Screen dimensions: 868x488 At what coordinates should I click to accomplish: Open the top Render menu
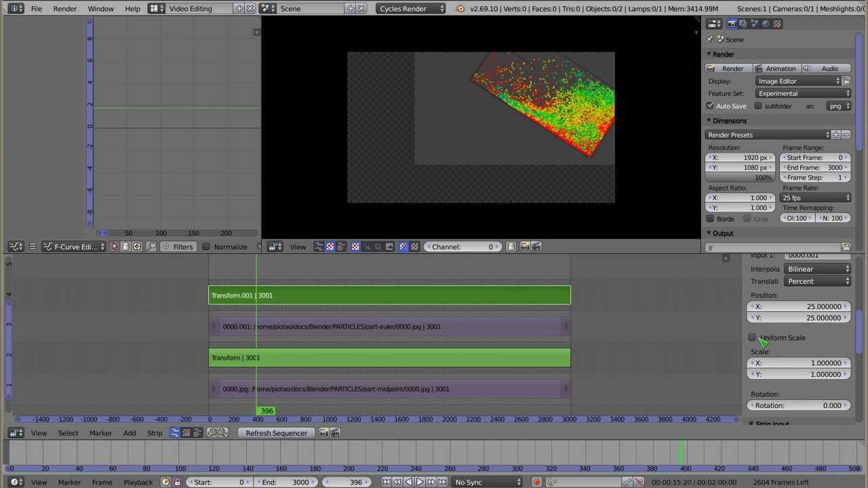65,8
